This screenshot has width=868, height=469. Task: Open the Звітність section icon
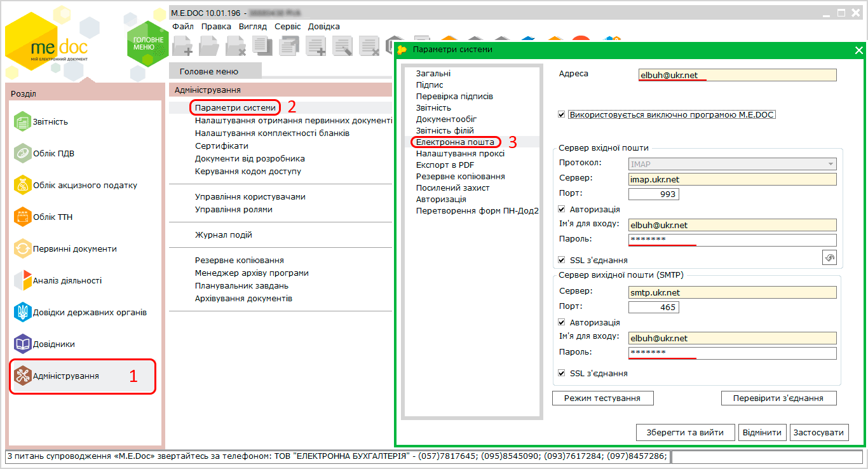(23, 121)
